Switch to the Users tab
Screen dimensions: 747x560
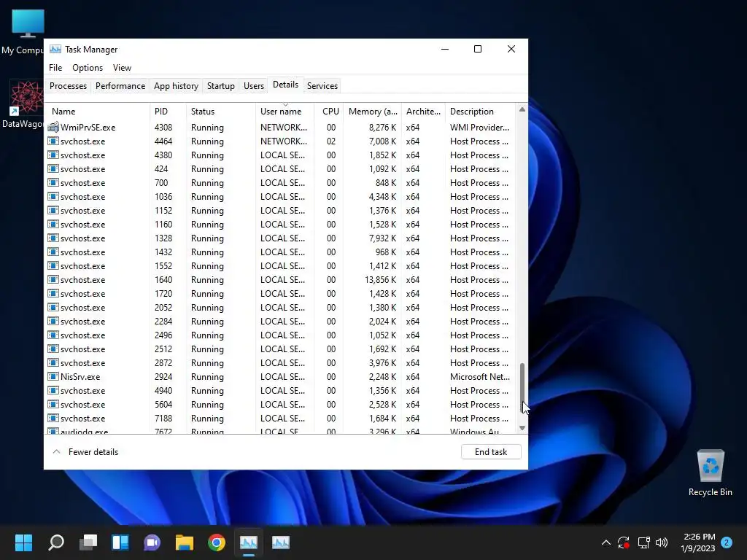coord(253,86)
